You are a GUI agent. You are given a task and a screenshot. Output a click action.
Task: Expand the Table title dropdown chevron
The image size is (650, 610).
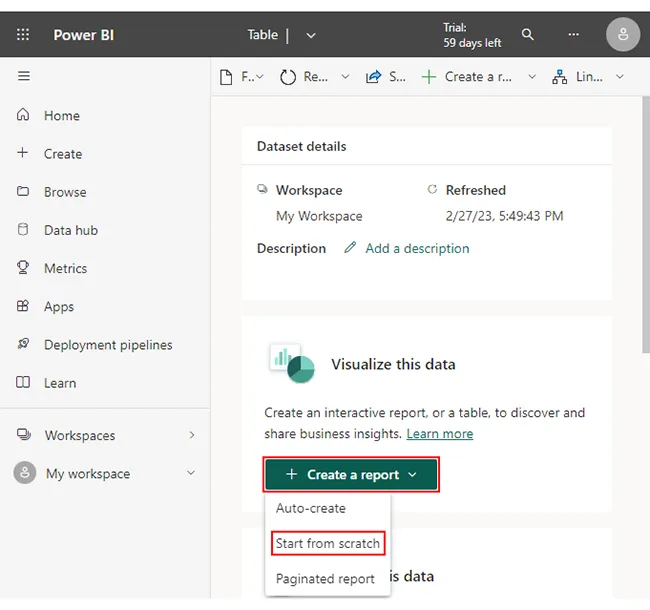point(311,35)
